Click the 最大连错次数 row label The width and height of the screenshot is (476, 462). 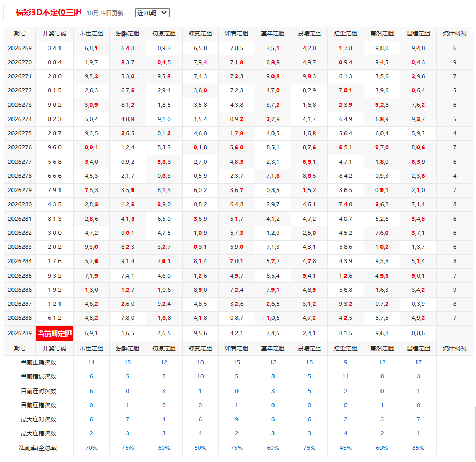click(x=38, y=433)
